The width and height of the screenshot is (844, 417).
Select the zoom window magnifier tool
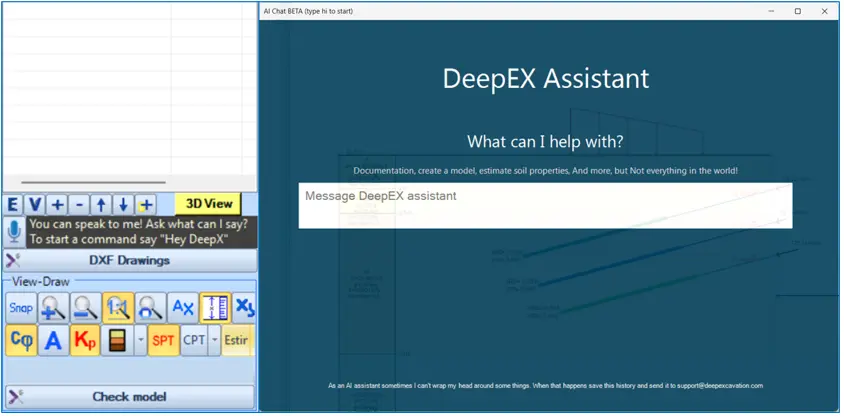pyautogui.click(x=150, y=308)
